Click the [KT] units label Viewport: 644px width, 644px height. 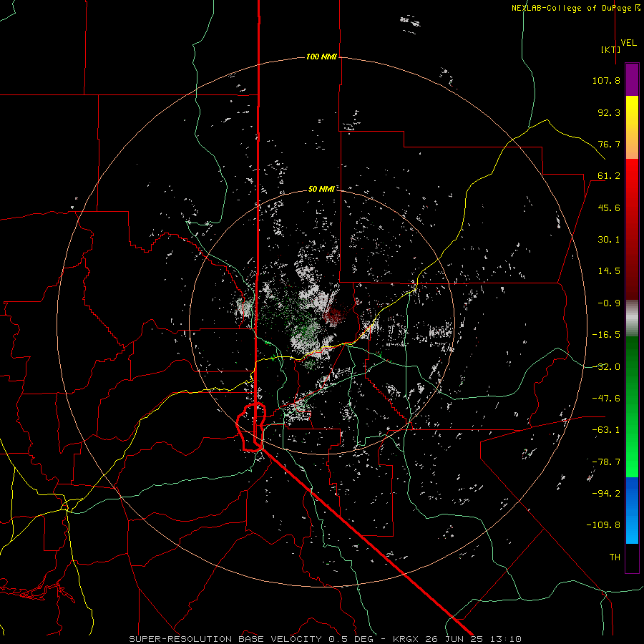(x=610, y=49)
